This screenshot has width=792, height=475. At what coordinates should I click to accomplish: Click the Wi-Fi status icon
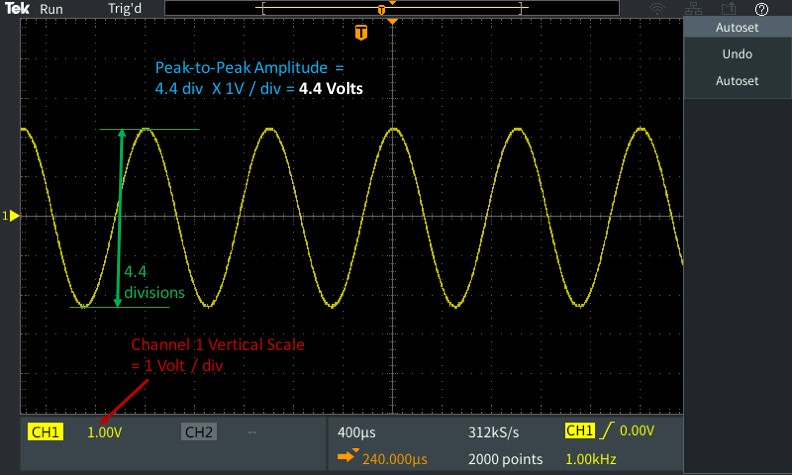pos(657,8)
